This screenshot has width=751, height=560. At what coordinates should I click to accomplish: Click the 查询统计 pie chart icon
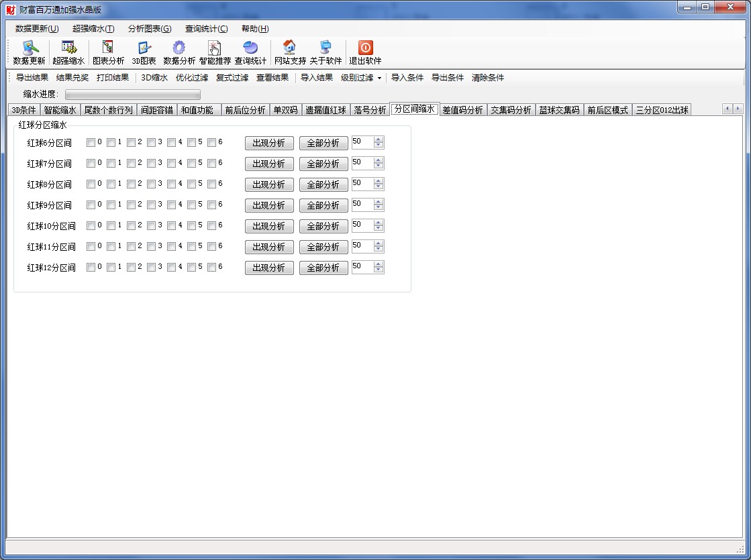coord(250,48)
